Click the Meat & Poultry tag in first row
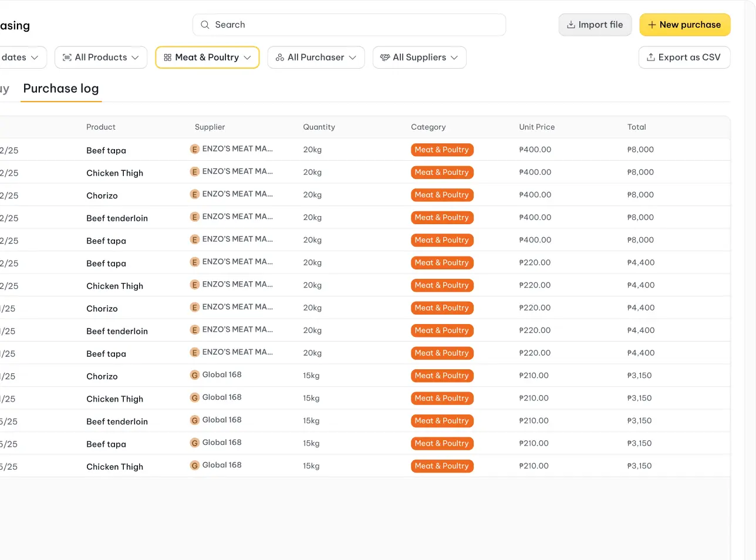 [x=442, y=150]
